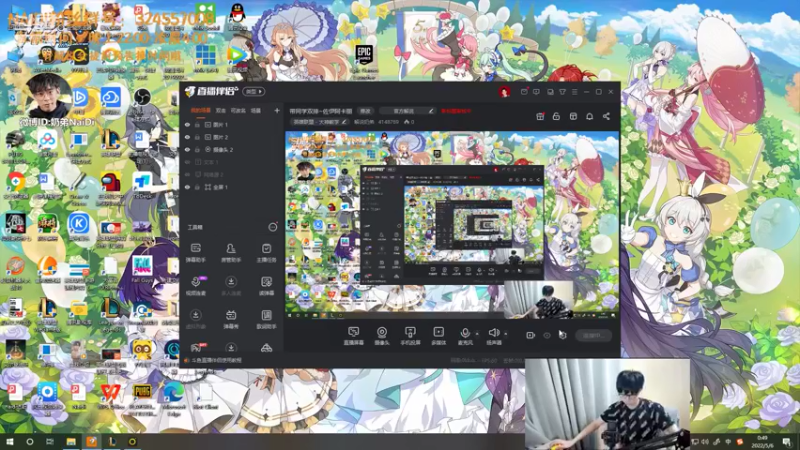The image size is (800, 450).
Task: Select the 图片 1 source row
Action: (x=232, y=124)
